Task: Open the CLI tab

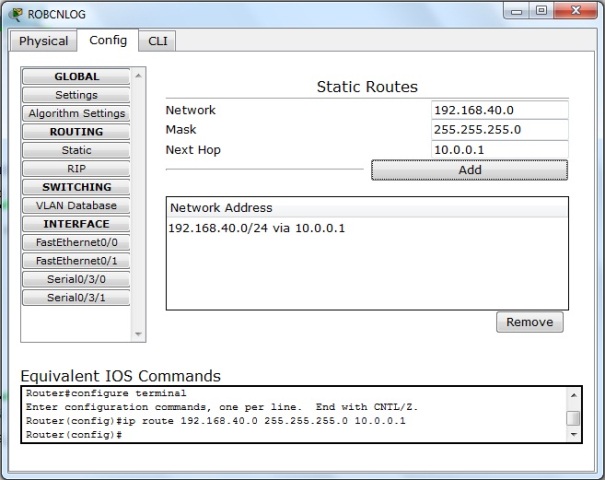Action: (158, 41)
